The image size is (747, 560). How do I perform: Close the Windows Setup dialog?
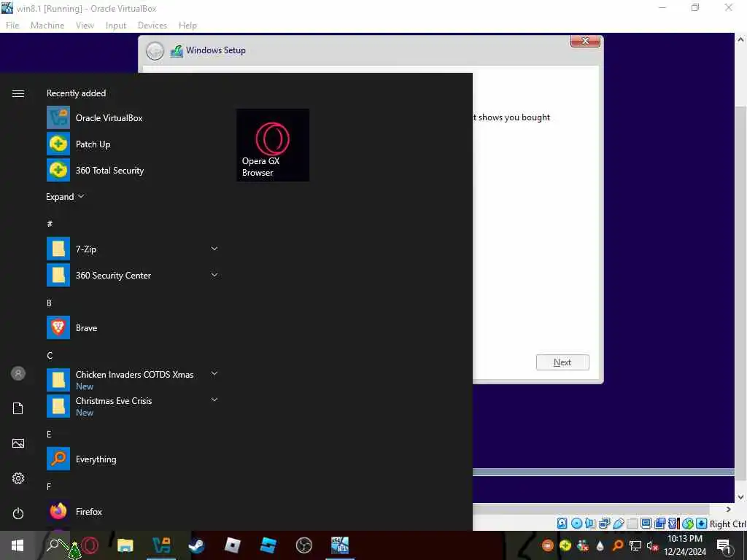[585, 41]
